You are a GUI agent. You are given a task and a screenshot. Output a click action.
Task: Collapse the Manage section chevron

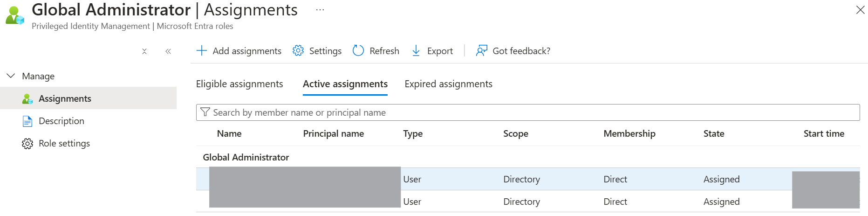11,76
